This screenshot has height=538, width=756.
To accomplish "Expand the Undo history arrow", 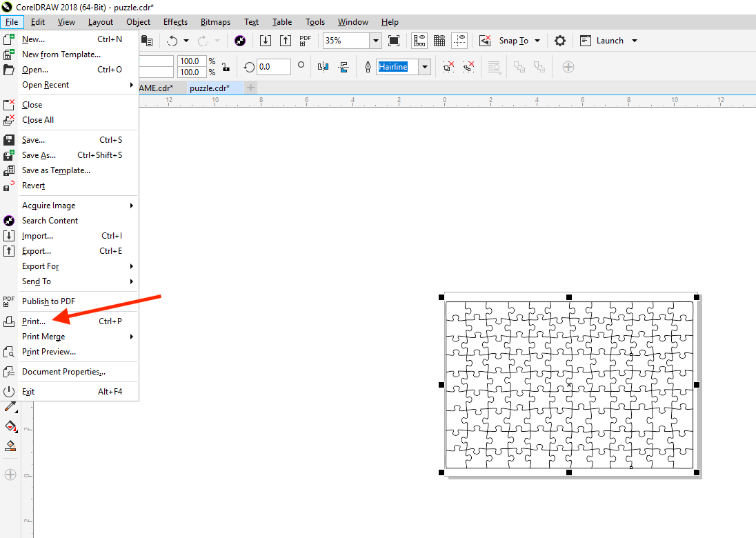I will (186, 41).
